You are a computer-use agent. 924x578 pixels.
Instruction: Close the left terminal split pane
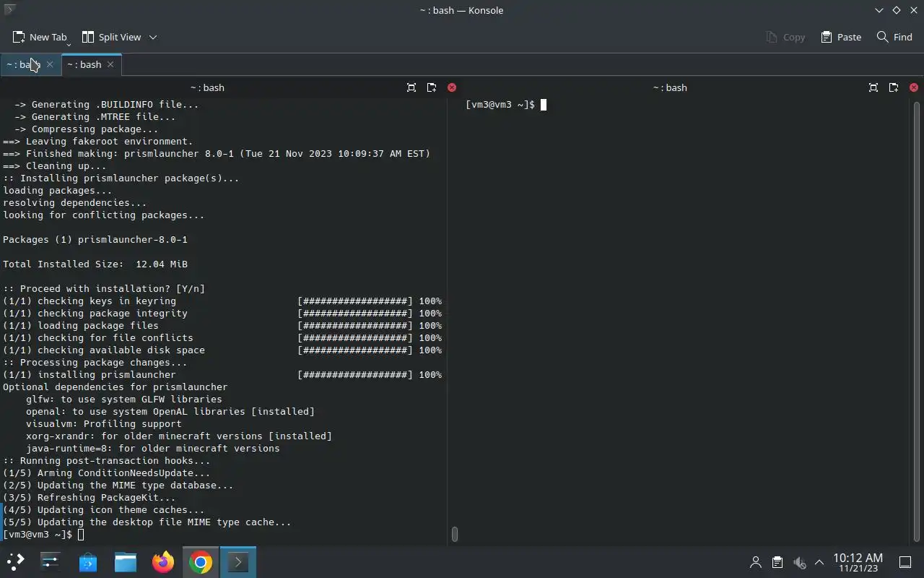pyautogui.click(x=452, y=87)
